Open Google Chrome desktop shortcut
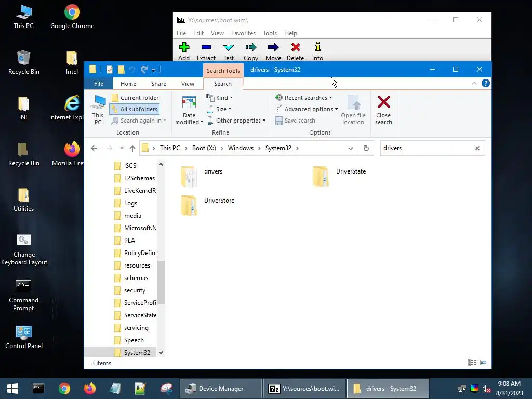This screenshot has height=399, width=532. click(x=72, y=17)
